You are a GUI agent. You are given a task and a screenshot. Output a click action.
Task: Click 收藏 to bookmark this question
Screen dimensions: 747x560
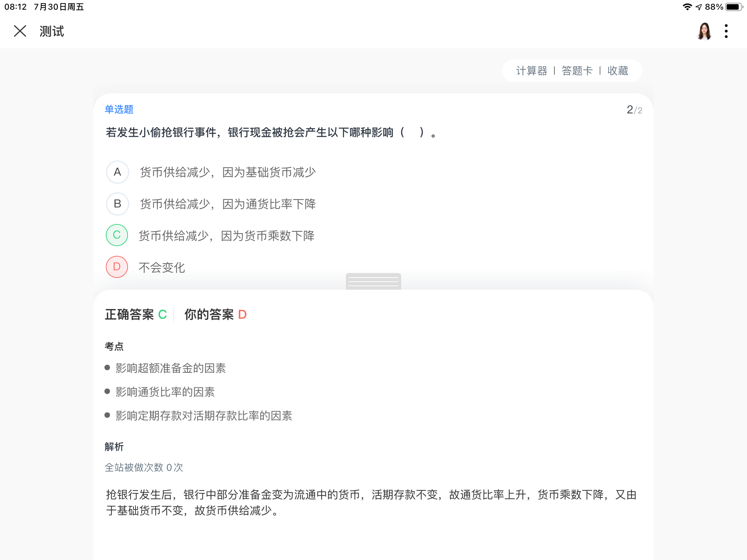tap(618, 71)
